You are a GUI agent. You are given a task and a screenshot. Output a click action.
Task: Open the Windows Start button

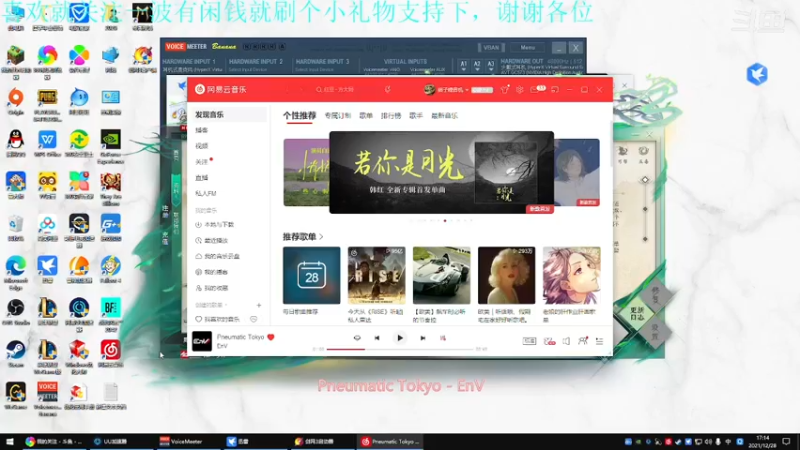(10, 441)
